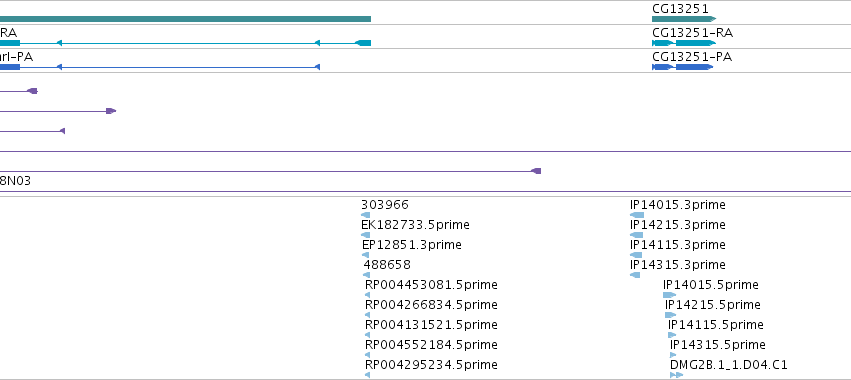
Task: Select the RP004453081.5prime EST arrow
Action: click(x=367, y=295)
